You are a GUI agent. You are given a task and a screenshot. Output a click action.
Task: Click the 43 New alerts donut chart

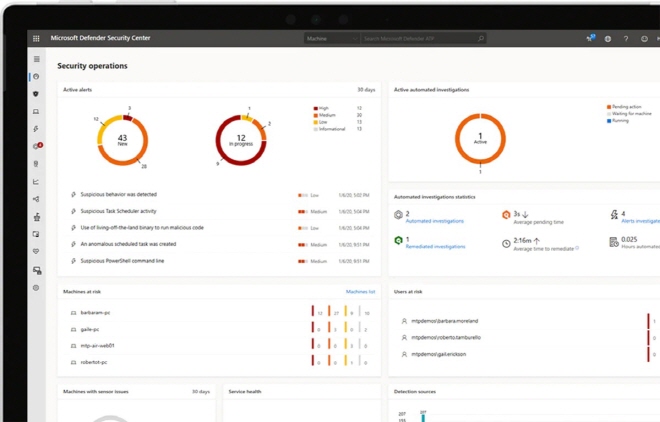[x=122, y=140]
